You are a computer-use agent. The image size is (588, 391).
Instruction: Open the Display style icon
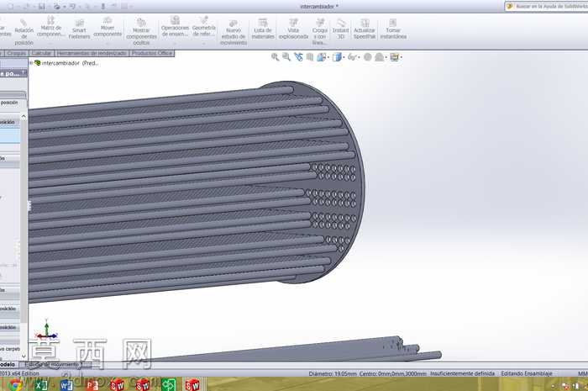(x=337, y=57)
